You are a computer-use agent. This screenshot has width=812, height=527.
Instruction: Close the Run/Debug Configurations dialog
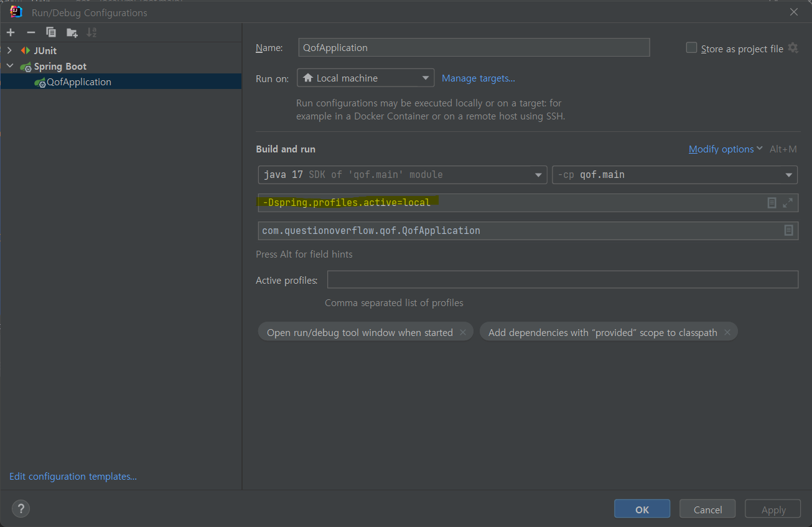pyautogui.click(x=793, y=12)
